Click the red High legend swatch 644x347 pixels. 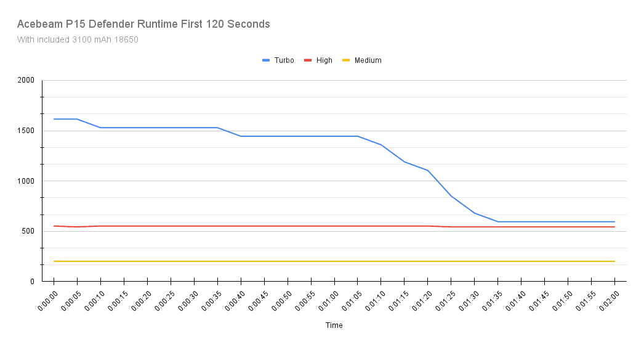coord(308,60)
